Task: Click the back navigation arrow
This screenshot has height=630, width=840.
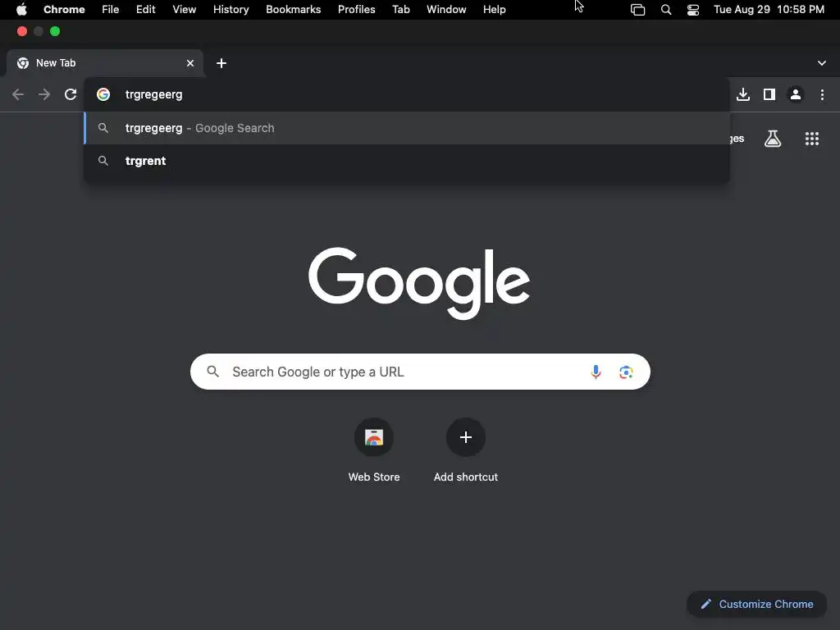Action: (18, 95)
